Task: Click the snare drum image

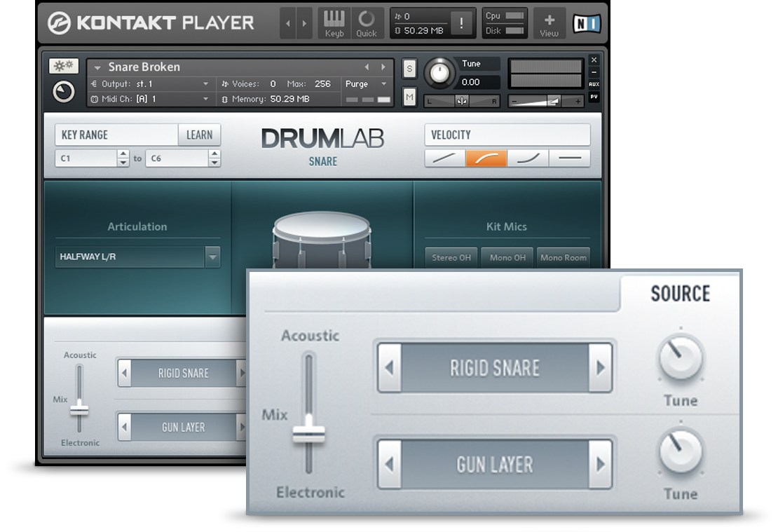Action: click(x=322, y=240)
